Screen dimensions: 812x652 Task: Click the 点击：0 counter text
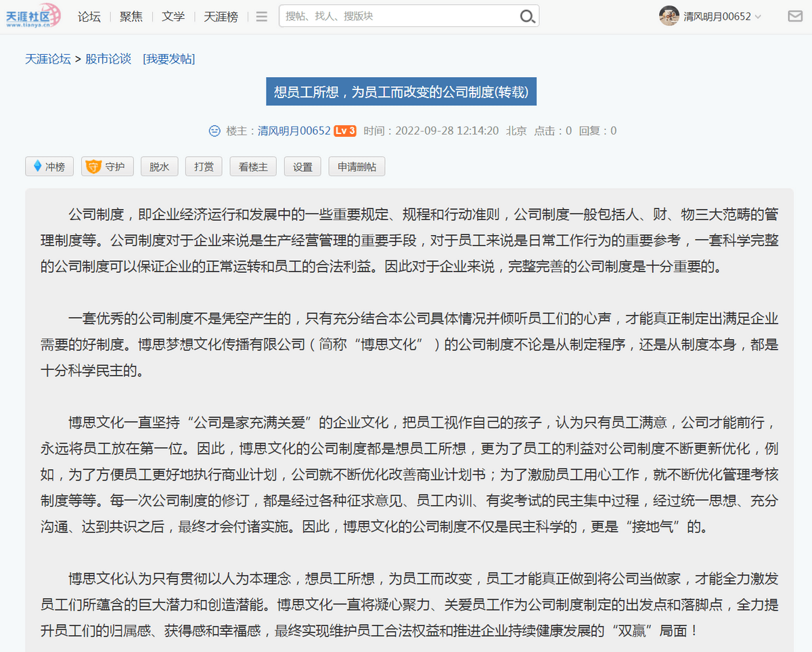[553, 131]
